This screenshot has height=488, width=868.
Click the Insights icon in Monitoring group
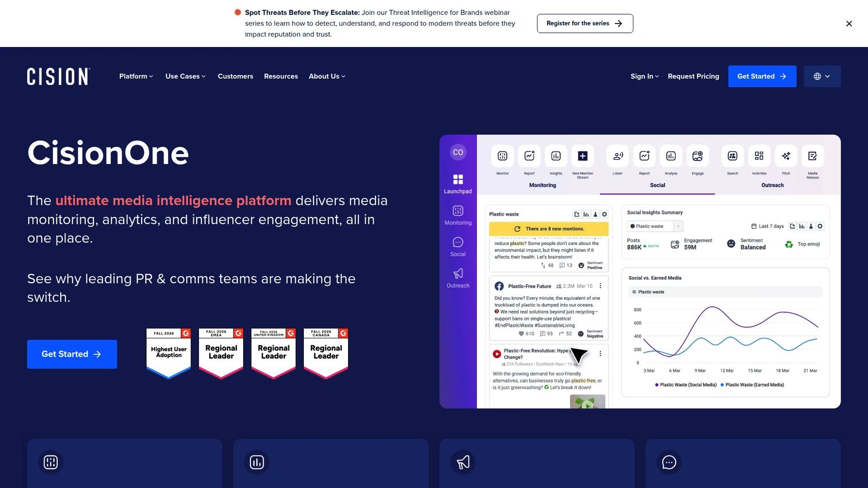[x=556, y=156]
